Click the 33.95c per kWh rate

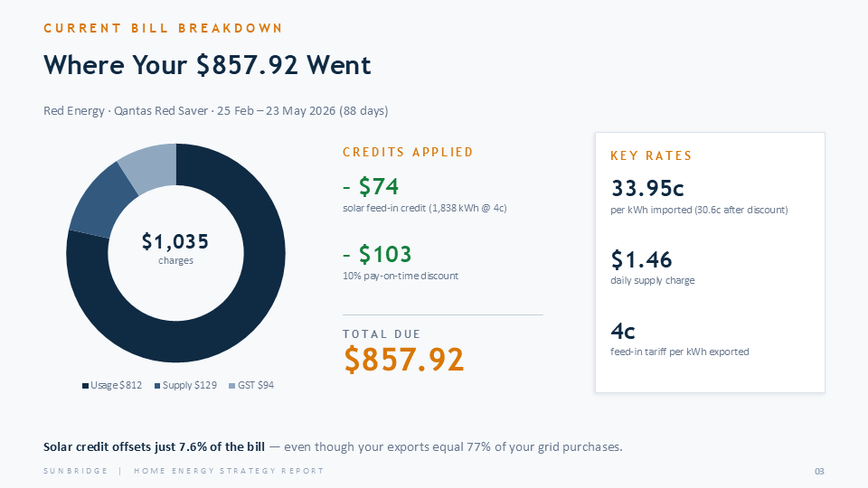click(x=647, y=189)
